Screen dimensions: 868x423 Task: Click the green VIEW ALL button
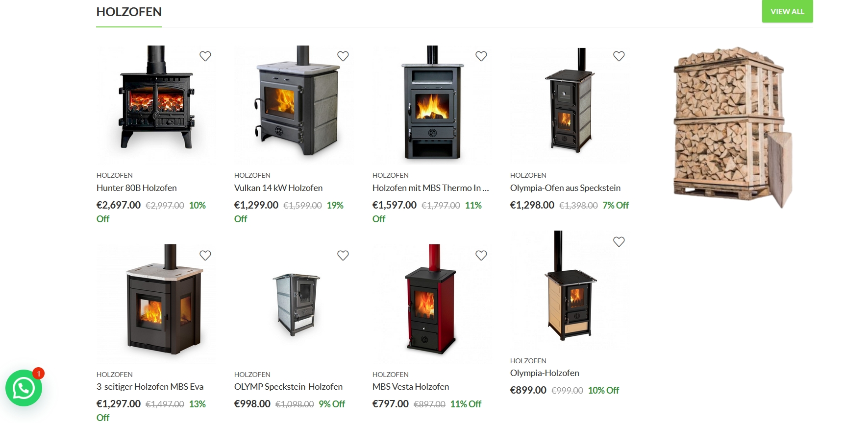click(x=787, y=11)
